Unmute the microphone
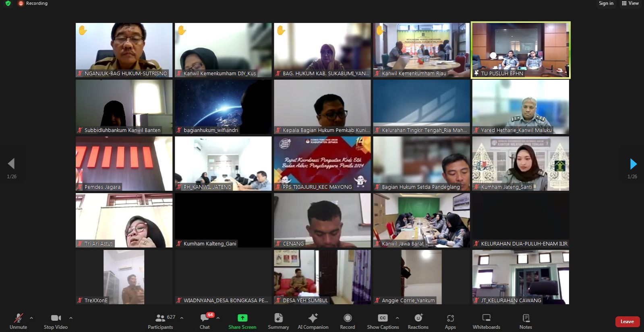Viewport: 644px width, 332px height. pyautogui.click(x=19, y=322)
